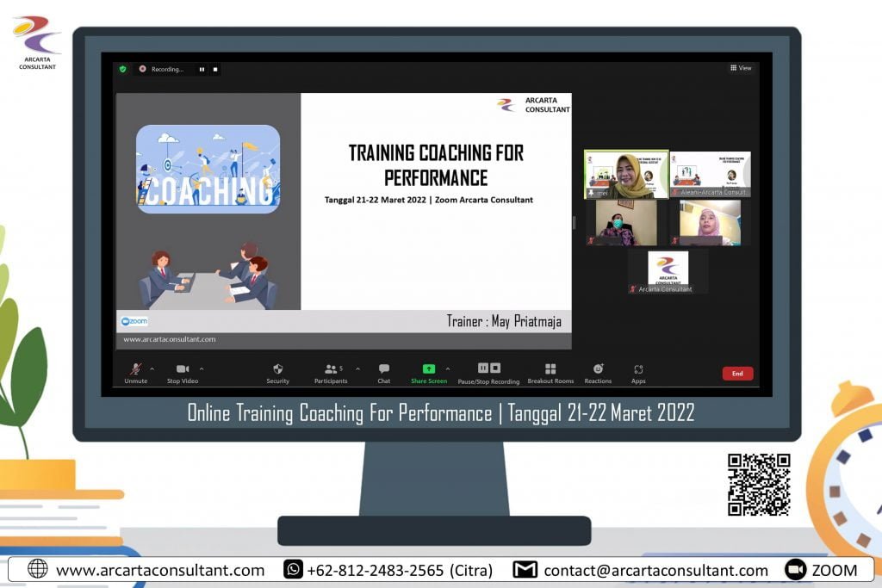The width and height of the screenshot is (882, 588).
Task: Stop the recording using top square button
Action: tap(215, 69)
